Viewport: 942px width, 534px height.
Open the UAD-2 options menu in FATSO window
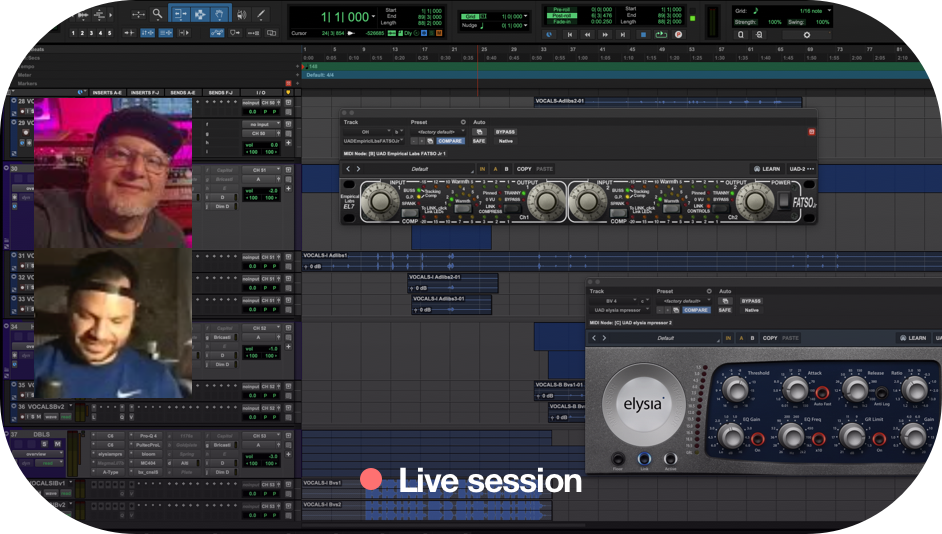[802, 169]
